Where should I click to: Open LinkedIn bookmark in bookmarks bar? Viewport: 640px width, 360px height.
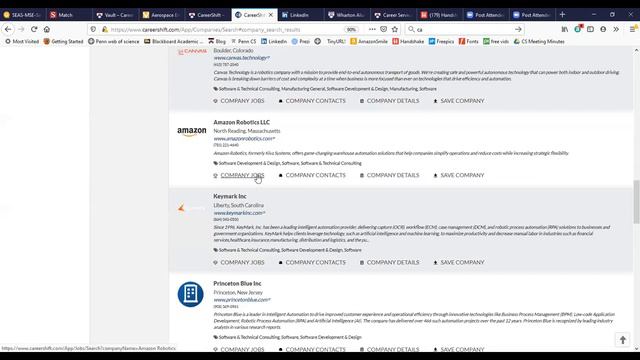click(274, 41)
